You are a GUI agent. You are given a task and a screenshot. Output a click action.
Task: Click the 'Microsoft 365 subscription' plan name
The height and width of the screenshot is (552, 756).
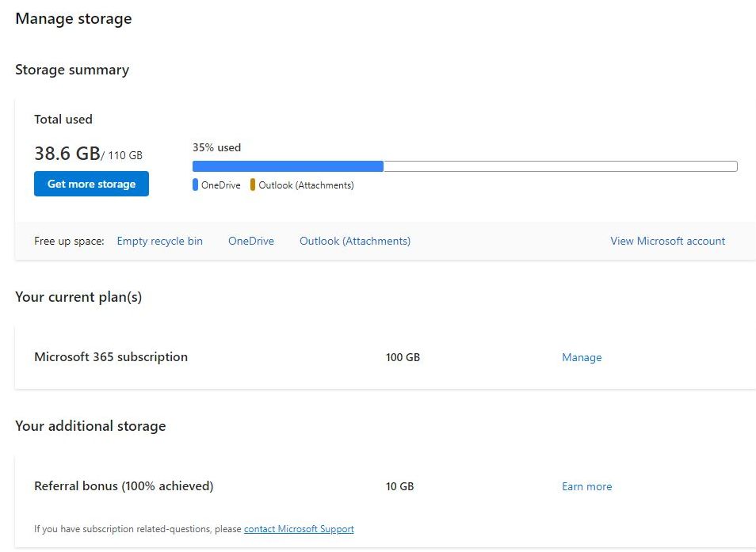click(x=111, y=357)
